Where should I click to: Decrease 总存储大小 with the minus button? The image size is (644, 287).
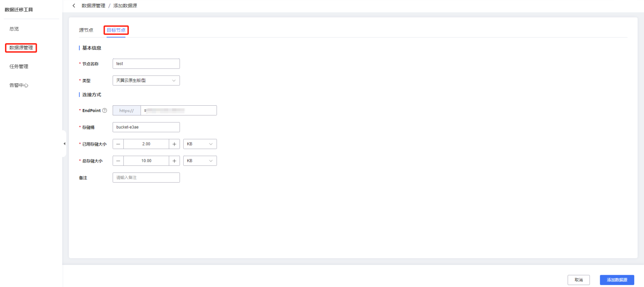click(x=118, y=161)
